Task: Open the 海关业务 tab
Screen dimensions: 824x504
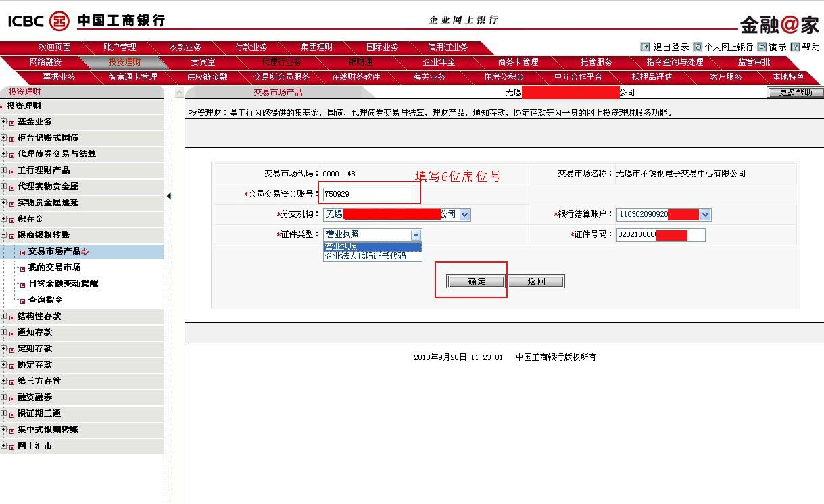Action: coord(430,77)
